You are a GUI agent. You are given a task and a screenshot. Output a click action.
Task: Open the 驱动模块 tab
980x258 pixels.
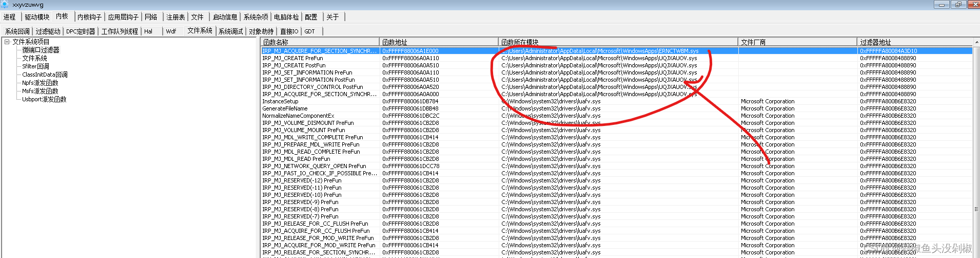pyautogui.click(x=37, y=17)
